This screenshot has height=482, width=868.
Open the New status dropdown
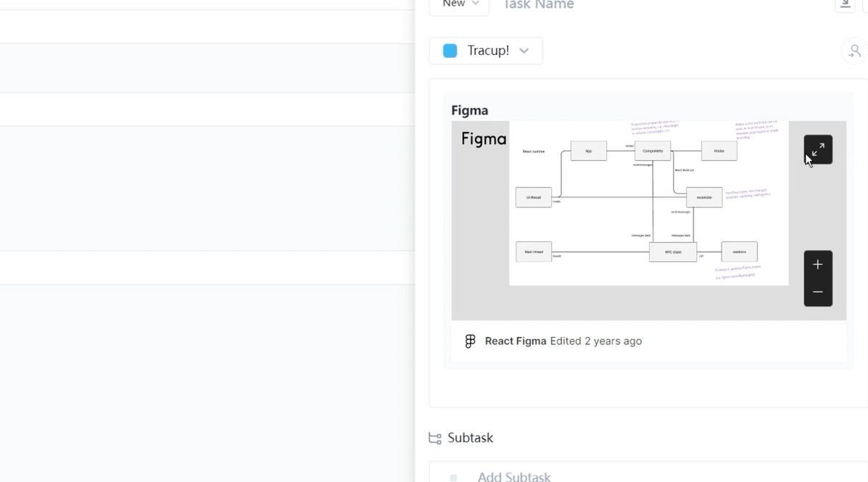(x=459, y=4)
